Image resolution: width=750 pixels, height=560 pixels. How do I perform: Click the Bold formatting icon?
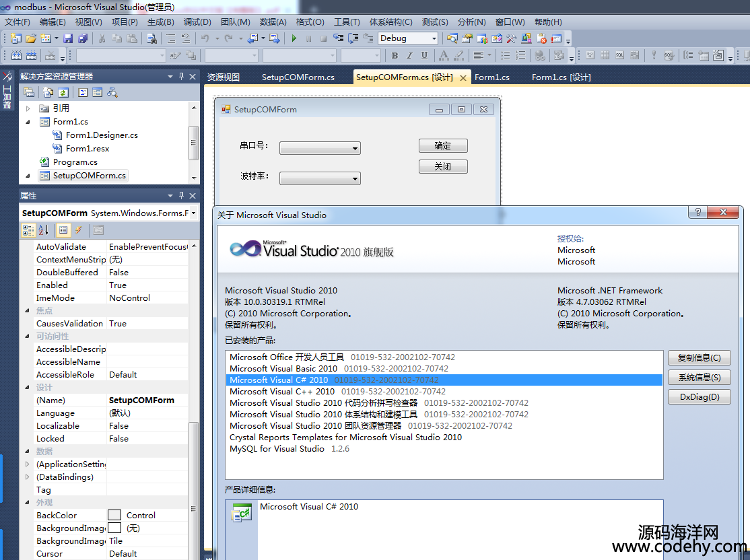(x=395, y=55)
